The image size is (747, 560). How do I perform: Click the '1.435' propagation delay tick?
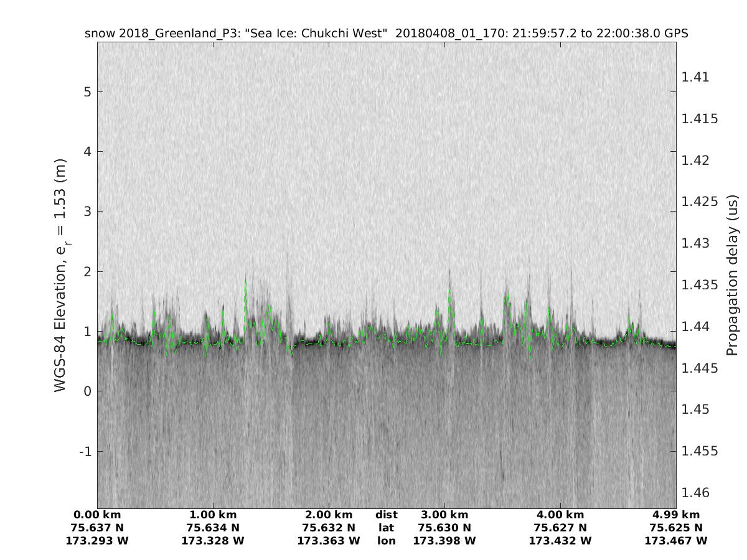click(x=700, y=285)
